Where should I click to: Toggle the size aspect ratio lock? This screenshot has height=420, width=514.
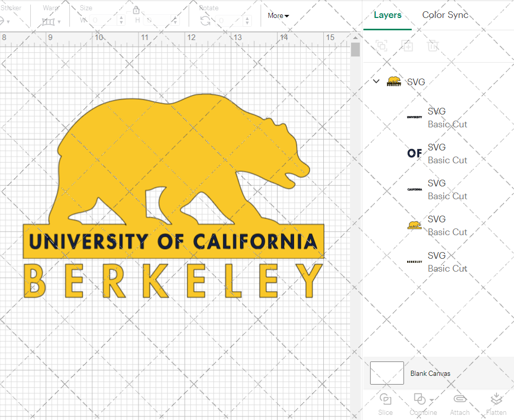click(136, 10)
